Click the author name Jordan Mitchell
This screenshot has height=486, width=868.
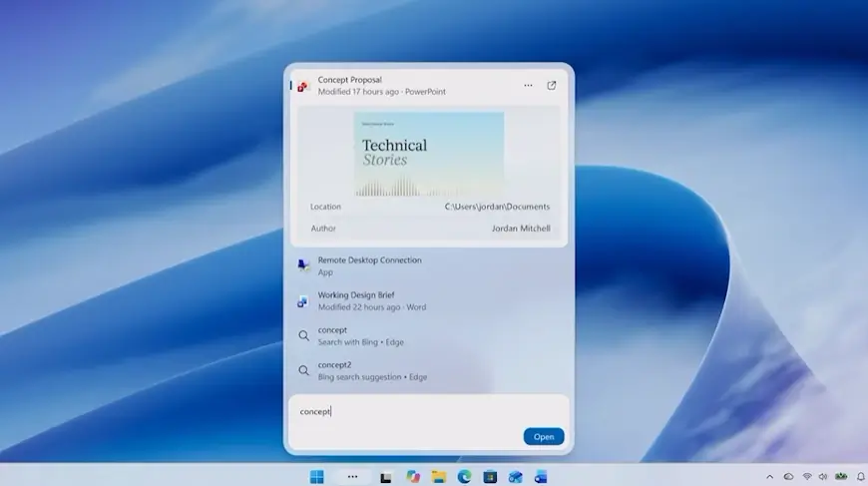(521, 229)
